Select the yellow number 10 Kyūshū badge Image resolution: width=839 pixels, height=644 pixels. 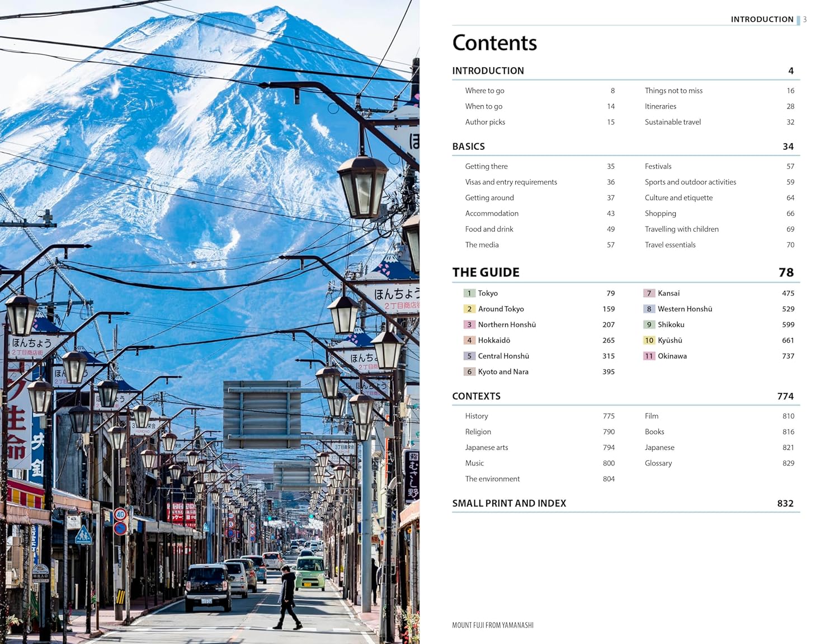[649, 340]
